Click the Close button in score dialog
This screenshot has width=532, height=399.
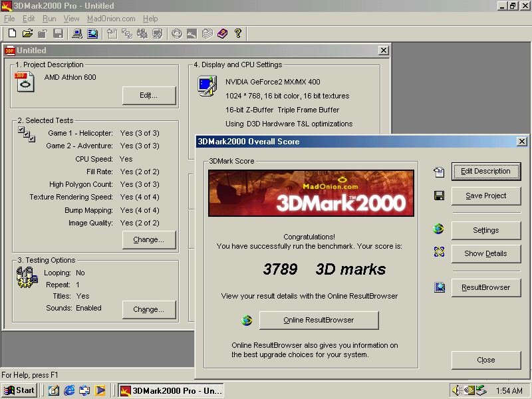[486, 360]
